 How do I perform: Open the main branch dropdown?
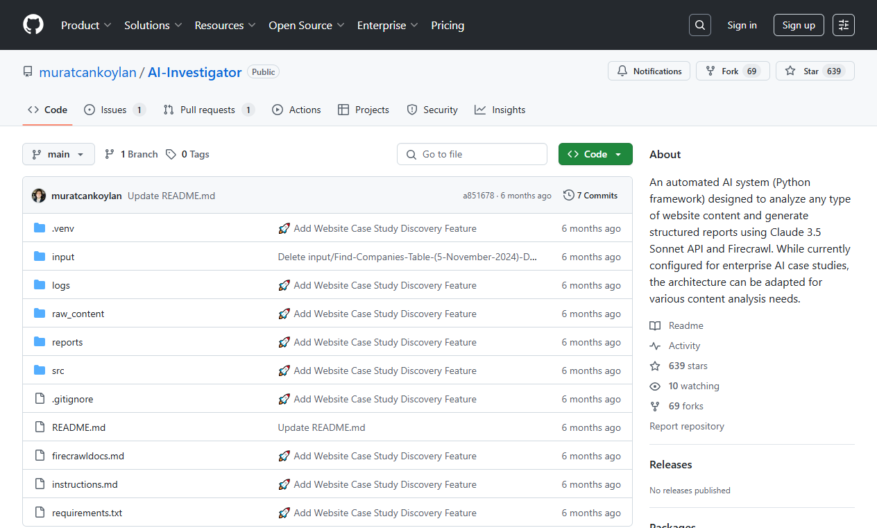click(58, 154)
